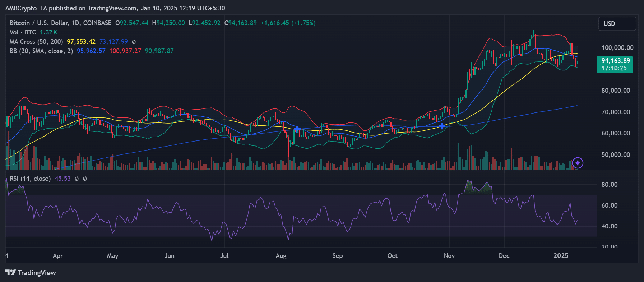Click the Oct label on time axis
The image size is (644, 282).
(393, 256)
